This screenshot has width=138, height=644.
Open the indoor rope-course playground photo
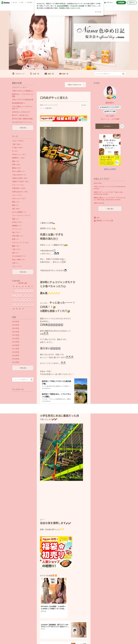coord(61,452)
